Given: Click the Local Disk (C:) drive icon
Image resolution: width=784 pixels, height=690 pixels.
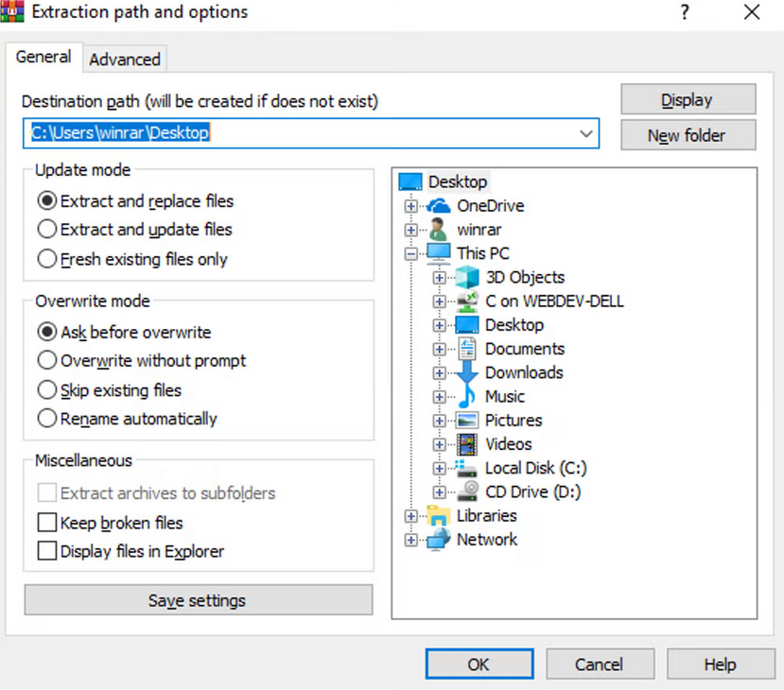Looking at the screenshot, I should click(466, 468).
